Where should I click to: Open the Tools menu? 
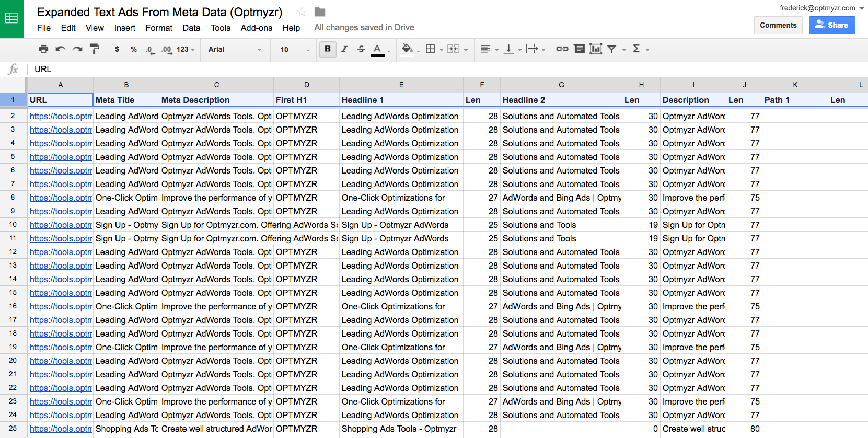[221, 28]
